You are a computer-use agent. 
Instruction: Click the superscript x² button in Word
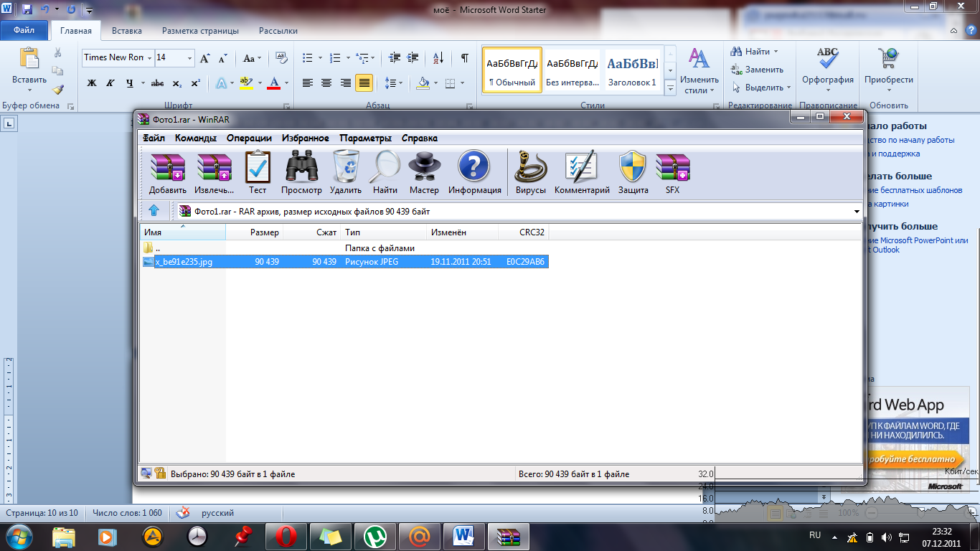195,83
